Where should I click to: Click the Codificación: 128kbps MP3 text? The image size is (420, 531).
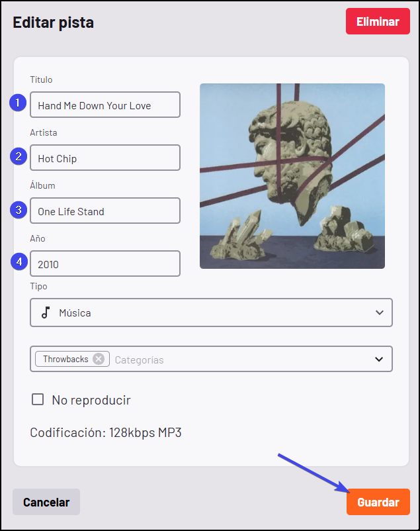tap(106, 433)
